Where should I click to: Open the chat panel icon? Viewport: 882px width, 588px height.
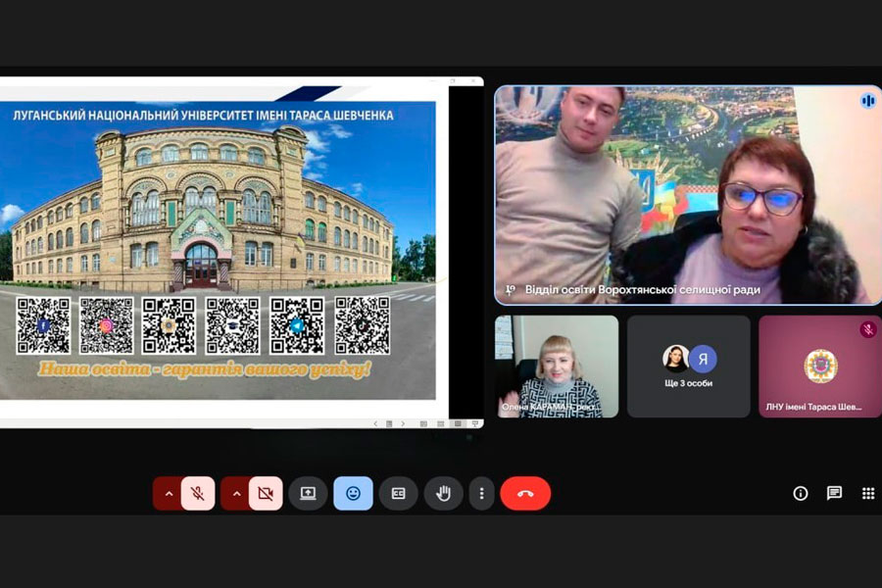(834, 494)
